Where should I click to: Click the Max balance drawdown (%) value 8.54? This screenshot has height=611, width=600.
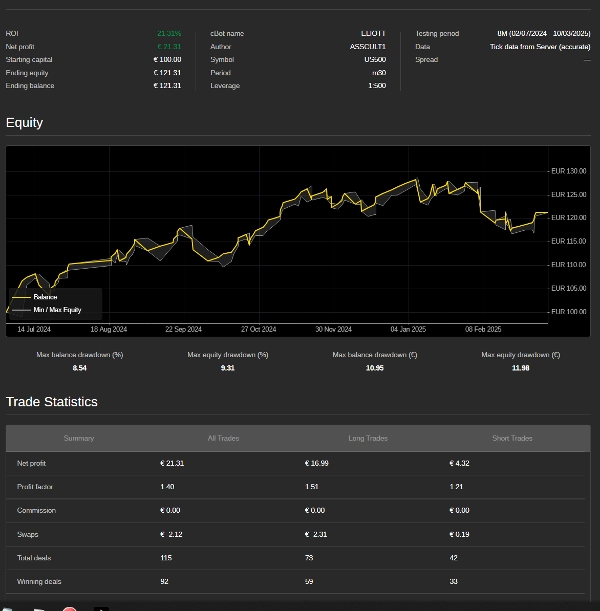79,368
